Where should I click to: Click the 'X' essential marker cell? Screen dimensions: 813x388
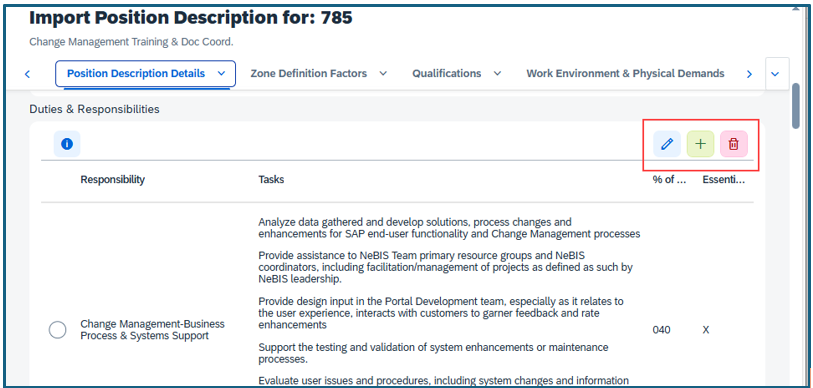point(706,330)
